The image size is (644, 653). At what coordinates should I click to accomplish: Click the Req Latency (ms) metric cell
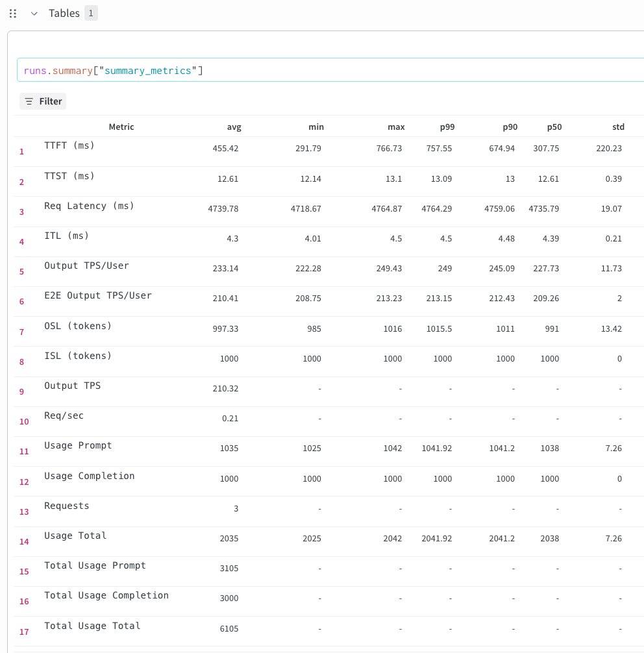click(x=89, y=206)
